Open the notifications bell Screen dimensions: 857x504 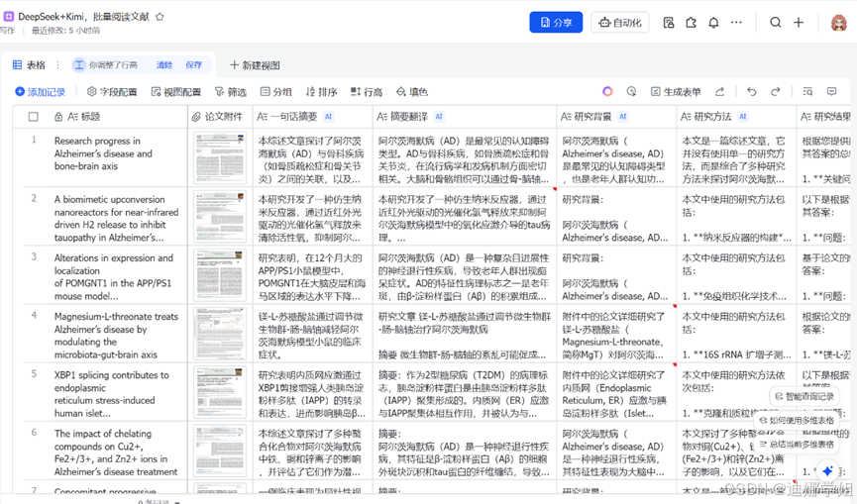point(713,23)
